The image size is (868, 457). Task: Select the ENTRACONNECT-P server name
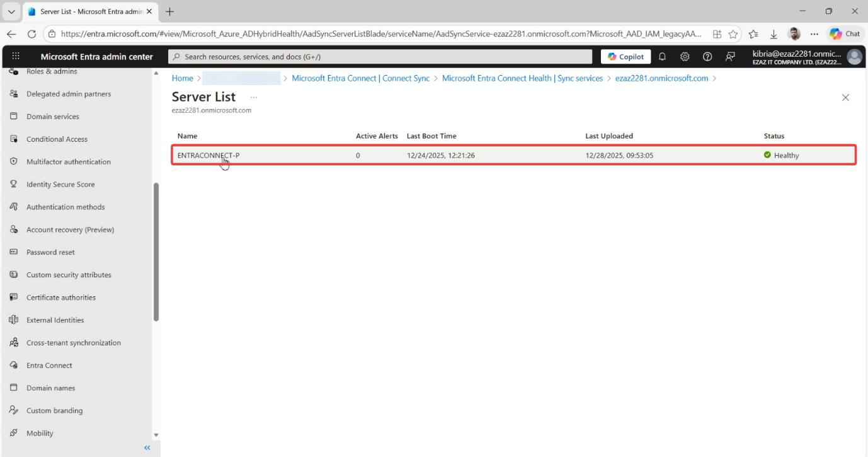click(208, 155)
